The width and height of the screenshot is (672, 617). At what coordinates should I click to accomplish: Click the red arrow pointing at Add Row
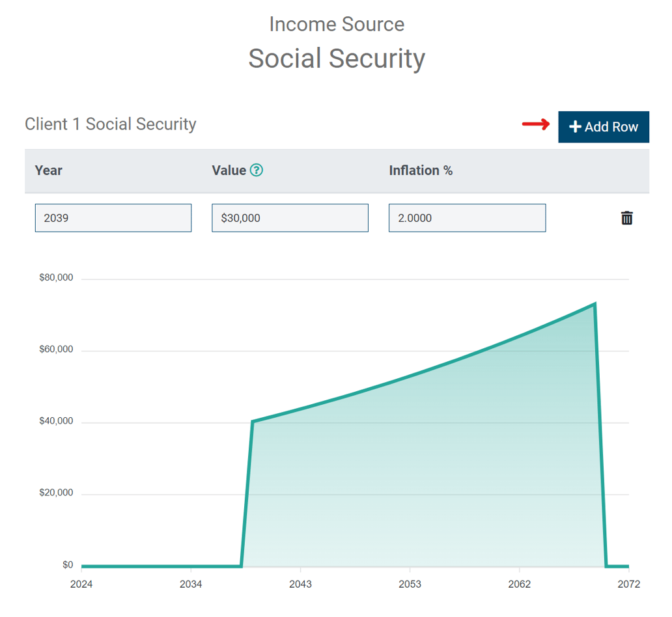[x=536, y=124]
